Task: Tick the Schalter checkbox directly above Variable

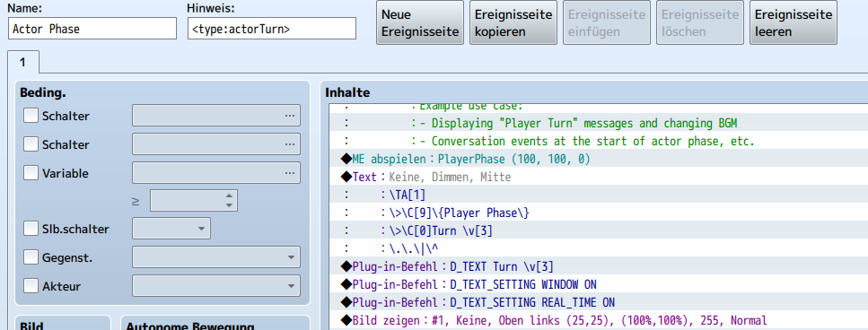Action: (x=31, y=145)
